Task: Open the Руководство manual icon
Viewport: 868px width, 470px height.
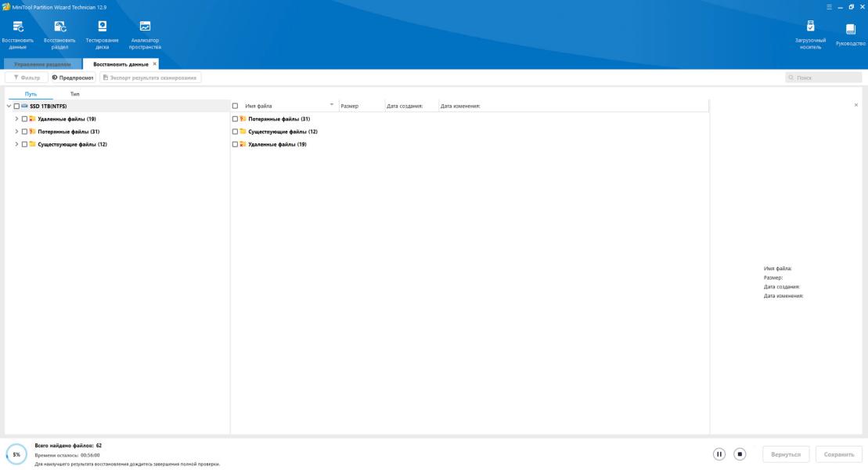Action: tap(850, 29)
